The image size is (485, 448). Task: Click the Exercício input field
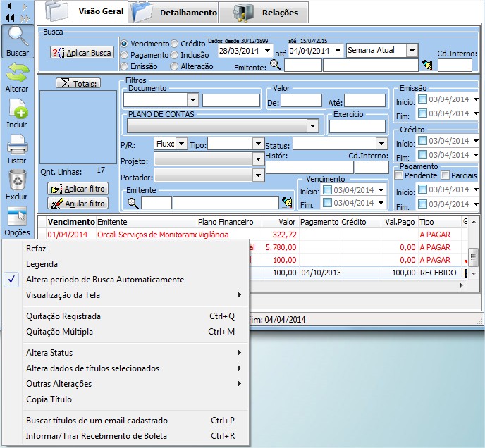tap(357, 126)
